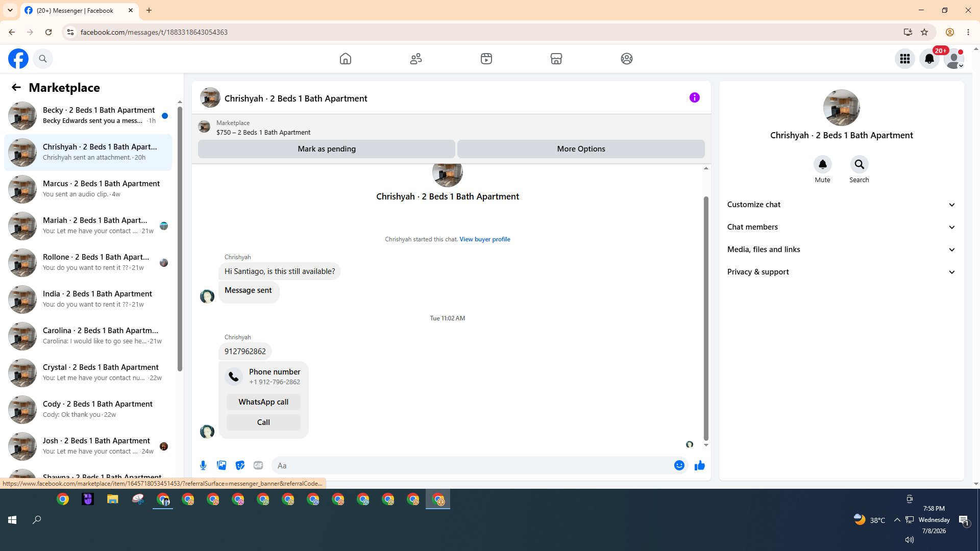Open More Options for the listing
Viewport: 980px width, 551px height.
581,149
